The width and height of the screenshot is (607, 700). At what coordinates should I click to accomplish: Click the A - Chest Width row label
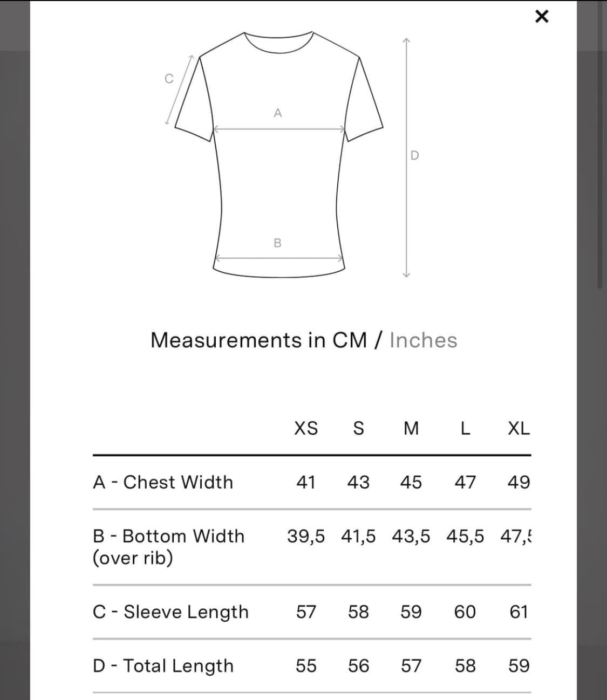[x=163, y=482]
